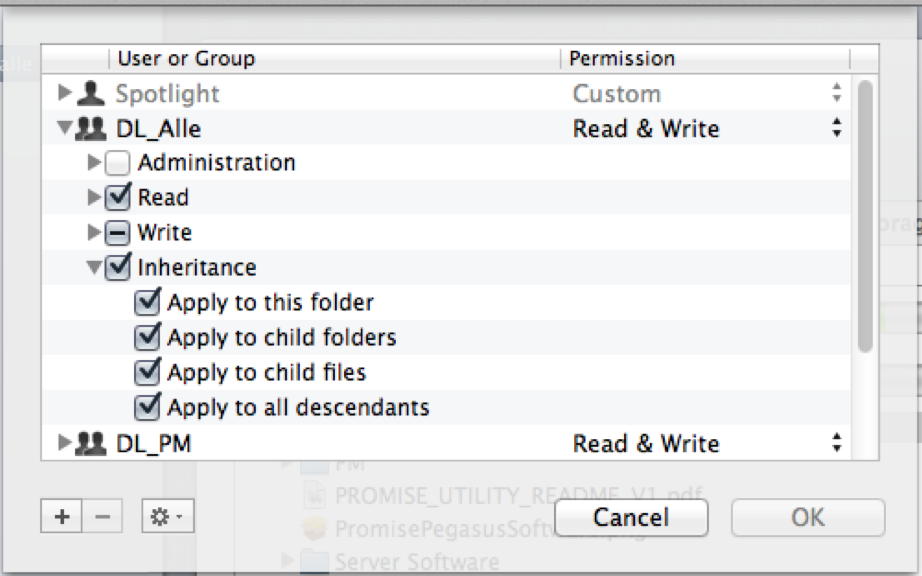Uncheck the Read permission checkbox
This screenshot has height=576, width=922.
tap(119, 198)
